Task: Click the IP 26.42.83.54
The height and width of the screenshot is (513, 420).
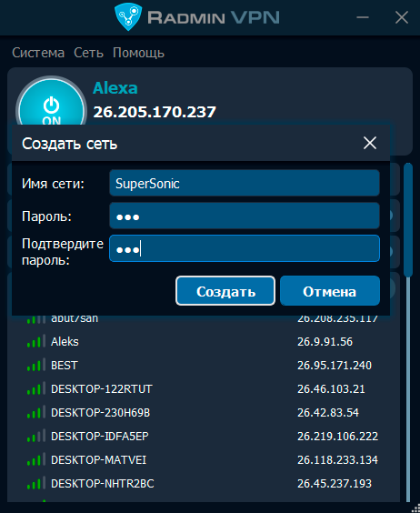Action: [x=328, y=413]
